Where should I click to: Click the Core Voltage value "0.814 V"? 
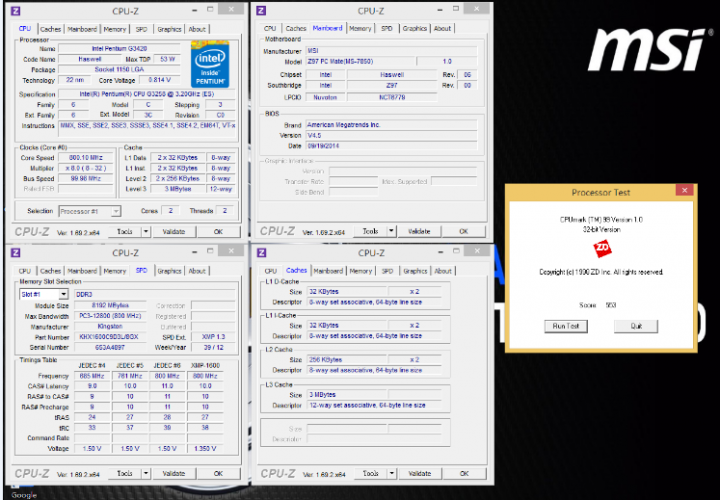pyautogui.click(x=160, y=80)
